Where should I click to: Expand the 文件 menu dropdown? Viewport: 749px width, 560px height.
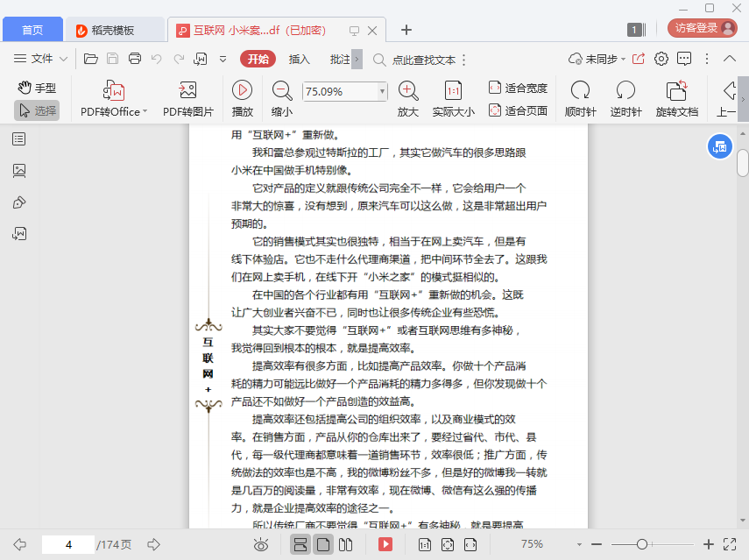pos(64,60)
